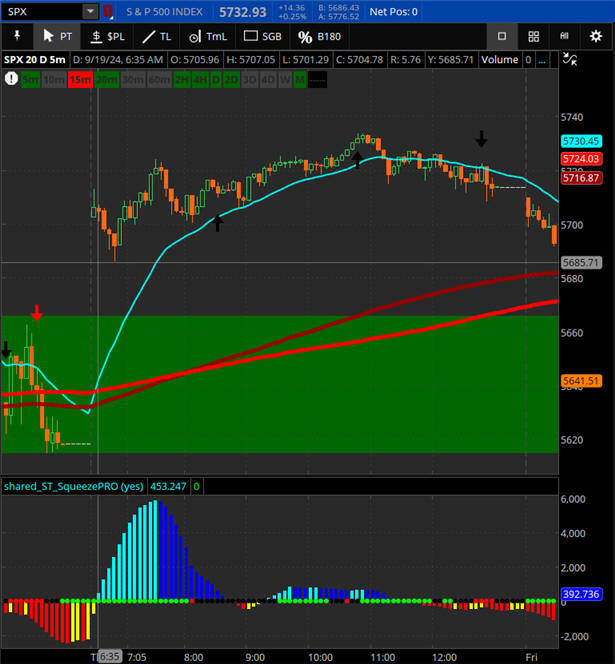The height and width of the screenshot is (664, 615).
Task: Click the shared_ST_SqueezePRO study label
Action: pyautogui.click(x=73, y=486)
